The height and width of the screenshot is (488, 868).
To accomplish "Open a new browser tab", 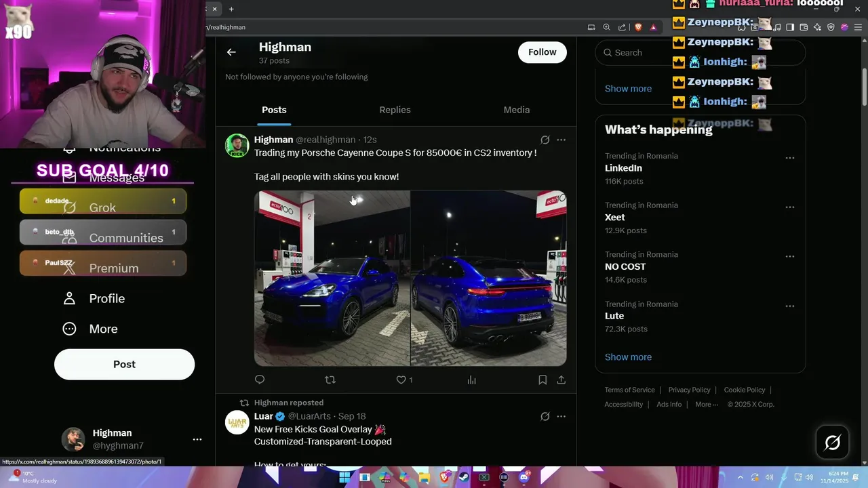I will (231, 9).
